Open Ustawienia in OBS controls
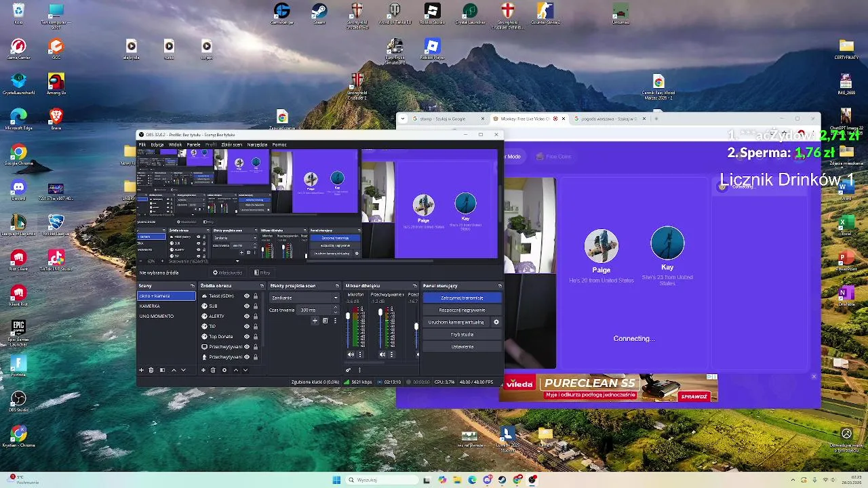The height and width of the screenshot is (488, 868). [462, 346]
